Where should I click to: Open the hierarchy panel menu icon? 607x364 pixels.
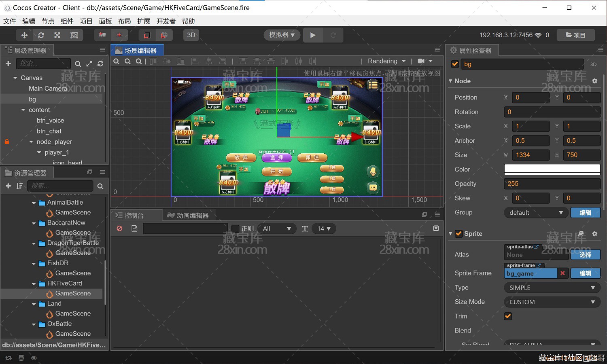click(102, 49)
